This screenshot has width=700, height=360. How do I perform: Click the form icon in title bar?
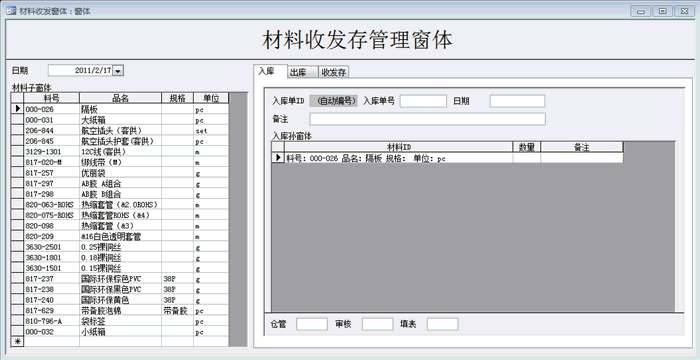[11, 10]
